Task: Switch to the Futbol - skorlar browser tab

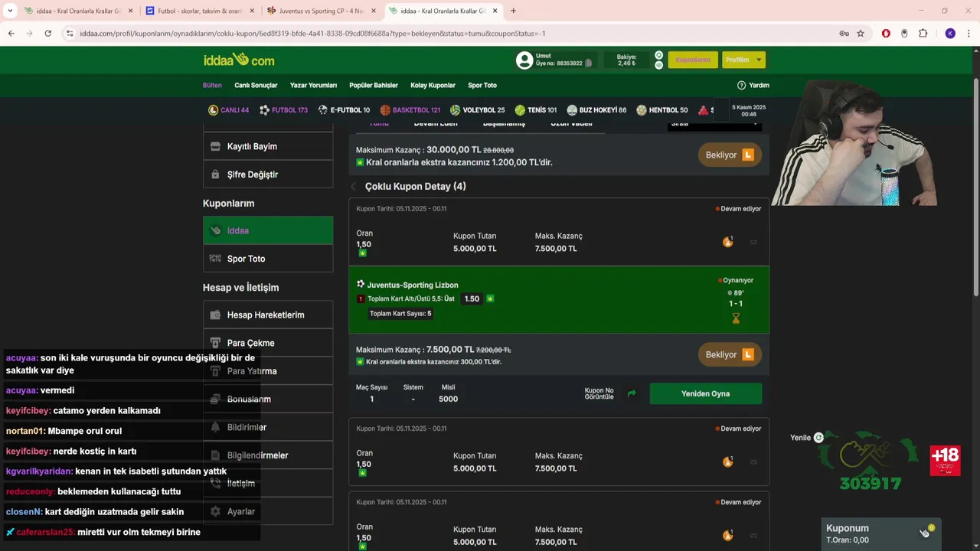Action: click(201, 11)
